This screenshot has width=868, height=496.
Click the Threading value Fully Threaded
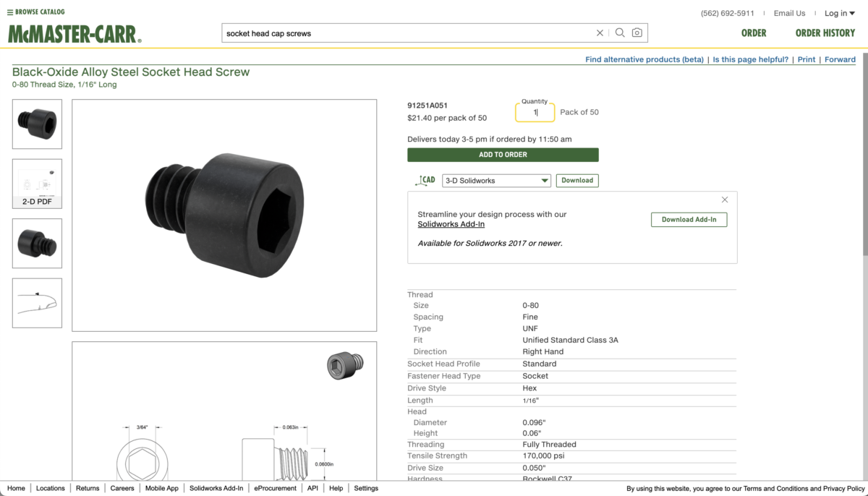click(x=549, y=445)
